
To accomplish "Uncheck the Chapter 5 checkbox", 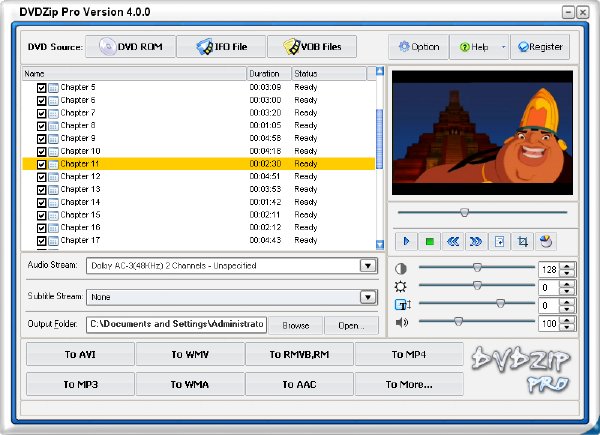I will click(x=41, y=88).
